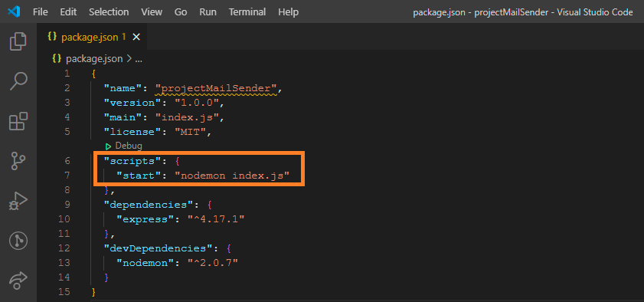Open the Run and Debug view
The width and height of the screenshot is (644, 302).
click(x=18, y=202)
